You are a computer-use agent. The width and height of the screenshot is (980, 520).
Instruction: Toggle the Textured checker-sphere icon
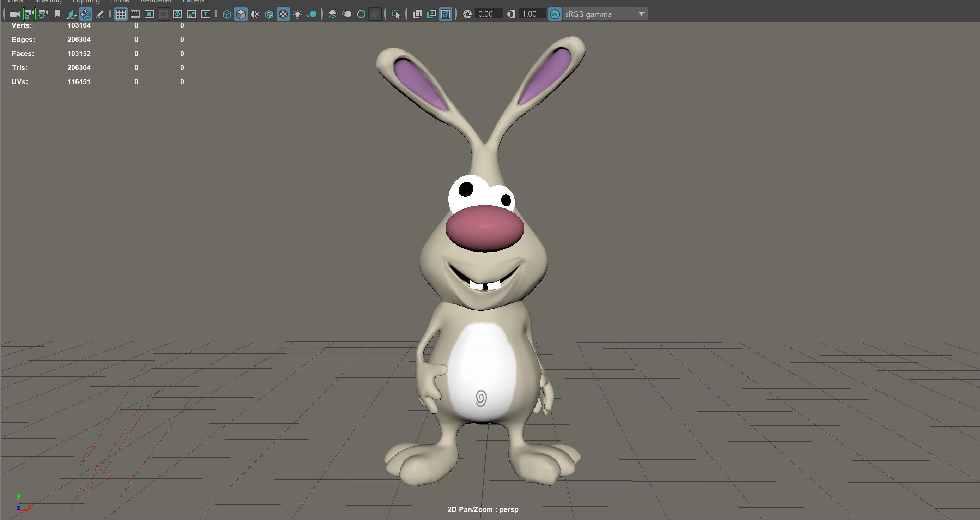click(283, 14)
